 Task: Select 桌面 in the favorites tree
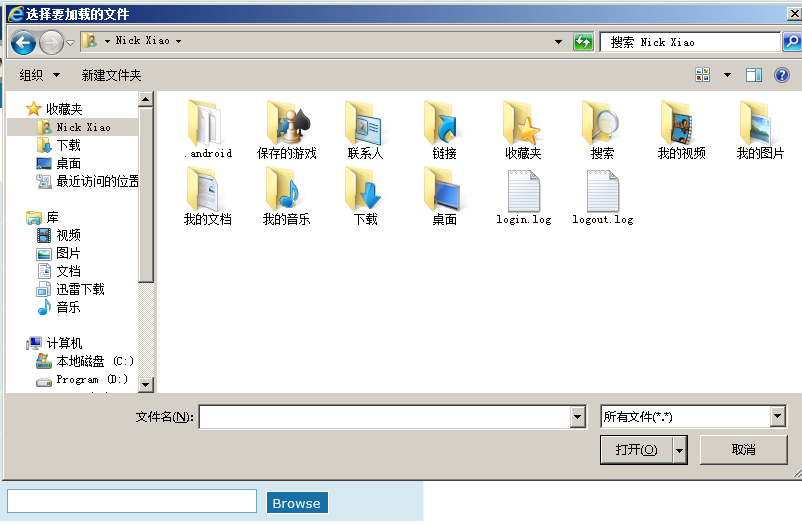pyautogui.click(x=68, y=163)
